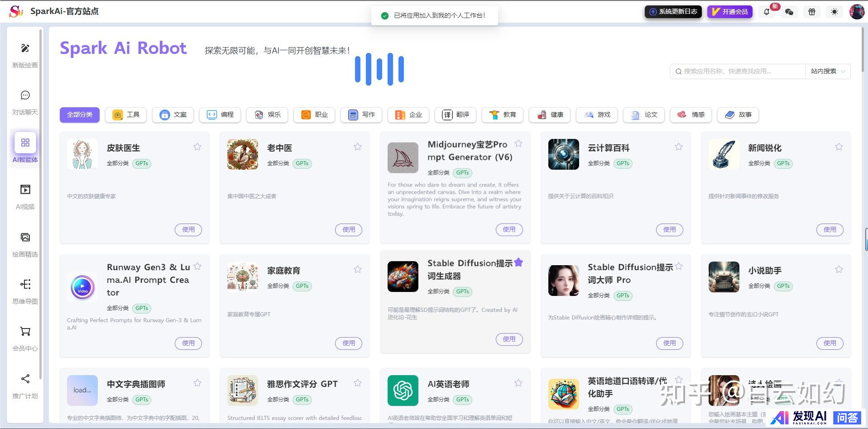
Task: Unfavorite the Stable Diffusion提示词生成器 star
Action: [518, 262]
